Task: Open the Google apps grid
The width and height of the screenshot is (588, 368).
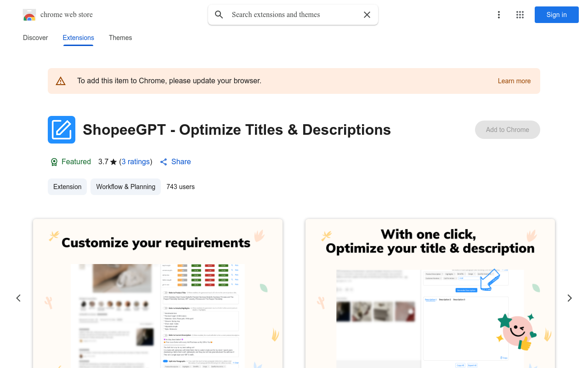Action: click(520, 15)
